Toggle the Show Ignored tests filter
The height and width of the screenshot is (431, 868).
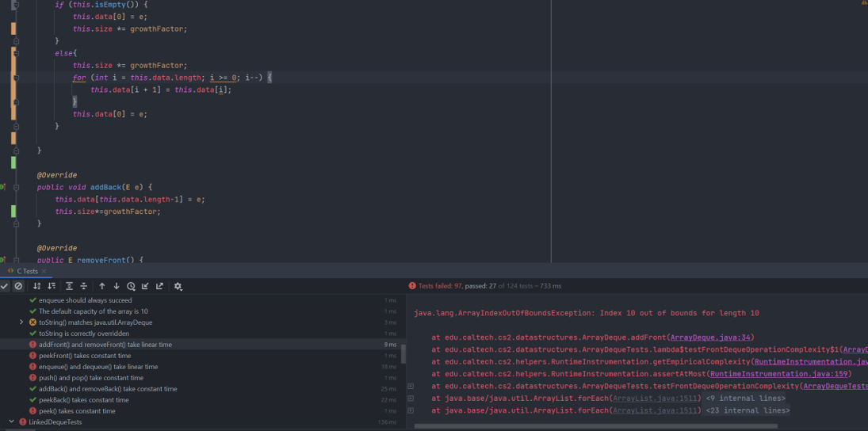click(19, 286)
